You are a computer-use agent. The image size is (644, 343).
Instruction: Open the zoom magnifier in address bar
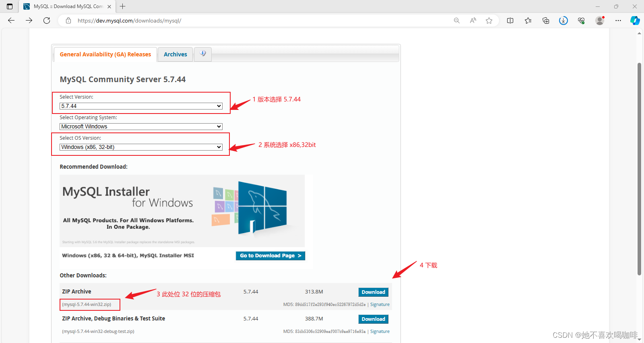(457, 21)
